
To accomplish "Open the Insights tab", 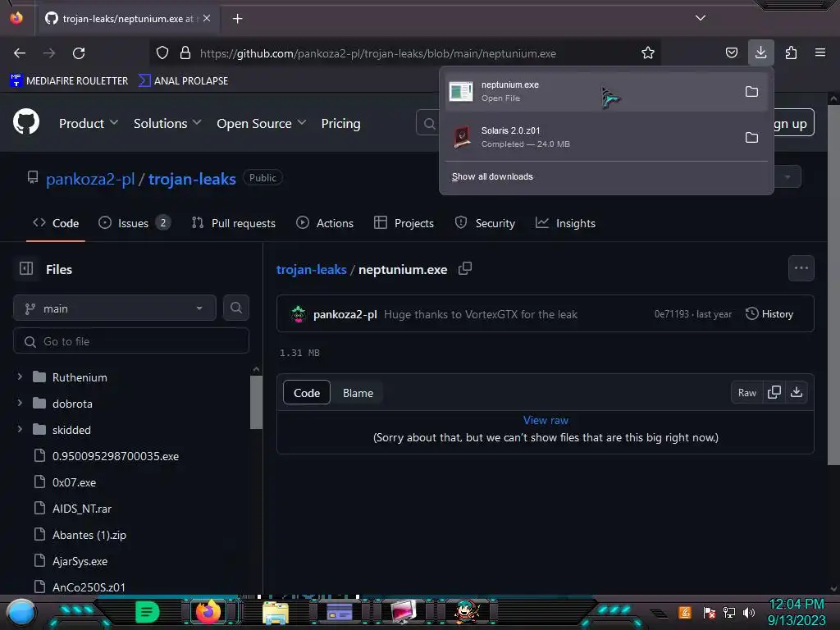I will 565,223.
